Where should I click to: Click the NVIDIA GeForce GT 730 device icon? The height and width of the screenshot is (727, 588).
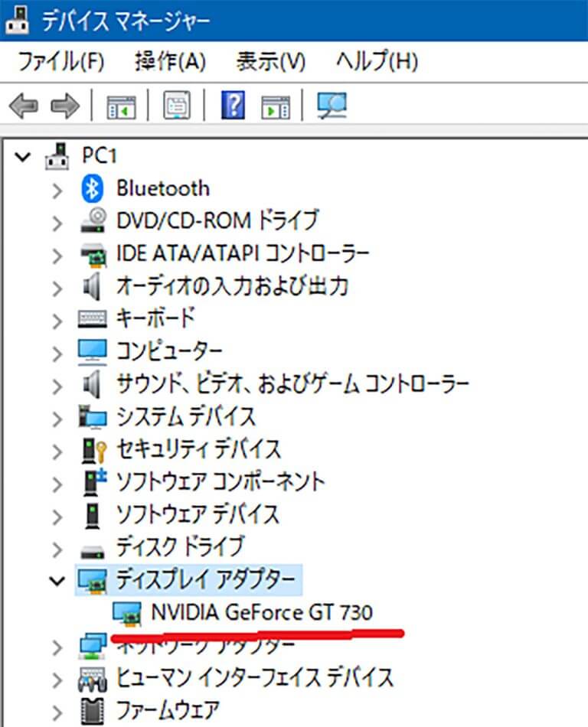pyautogui.click(x=126, y=615)
